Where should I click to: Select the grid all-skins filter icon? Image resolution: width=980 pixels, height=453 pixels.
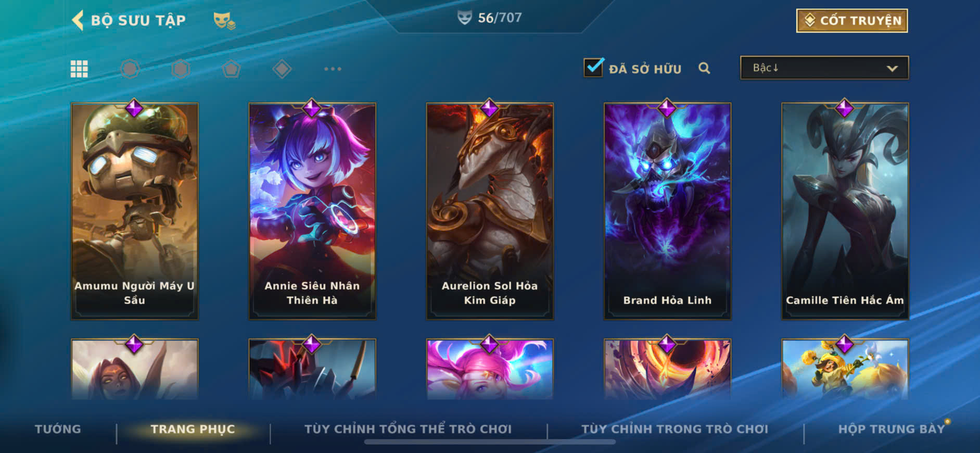79,69
